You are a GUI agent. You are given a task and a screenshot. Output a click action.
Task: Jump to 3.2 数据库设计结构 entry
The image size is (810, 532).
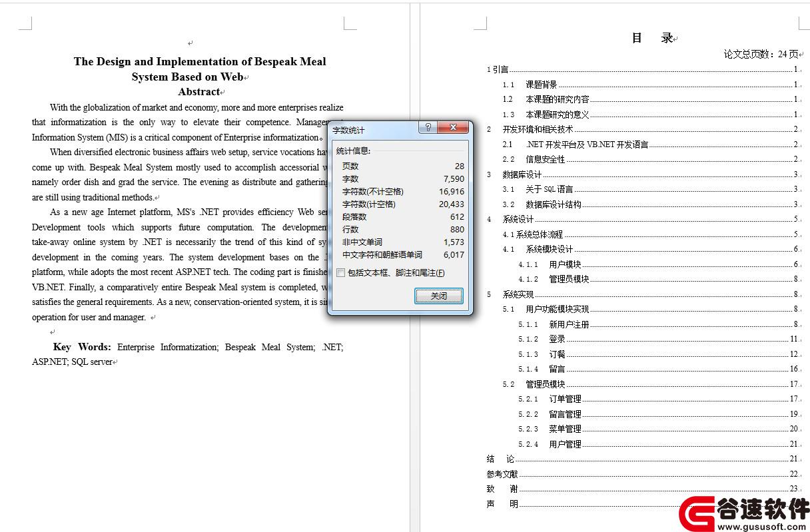(651, 204)
